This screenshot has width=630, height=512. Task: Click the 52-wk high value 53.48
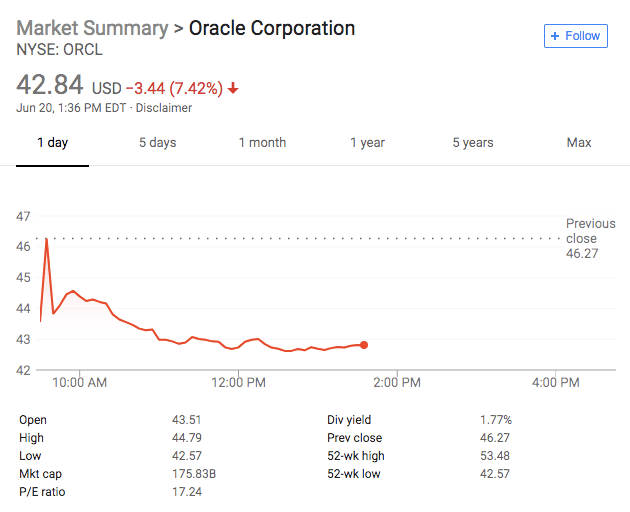tap(496, 456)
